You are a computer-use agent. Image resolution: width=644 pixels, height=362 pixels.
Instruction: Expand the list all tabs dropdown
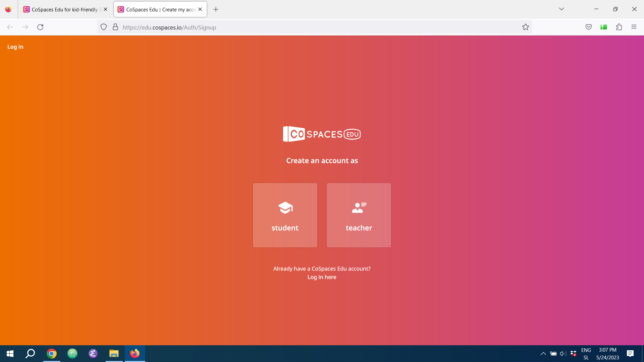[x=561, y=9]
